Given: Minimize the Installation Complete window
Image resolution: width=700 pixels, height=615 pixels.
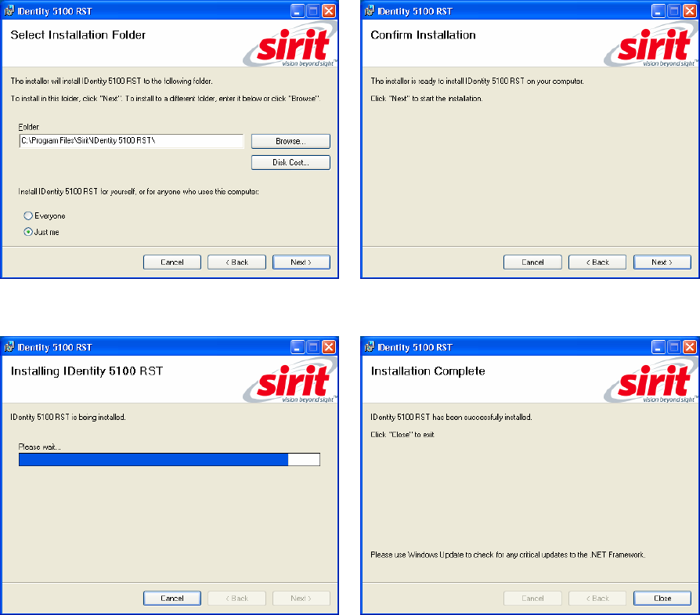Looking at the screenshot, I should (x=658, y=346).
